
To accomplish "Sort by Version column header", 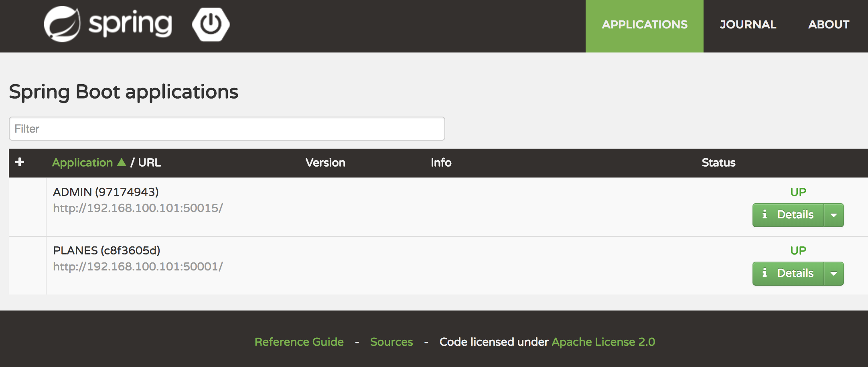I will click(325, 162).
